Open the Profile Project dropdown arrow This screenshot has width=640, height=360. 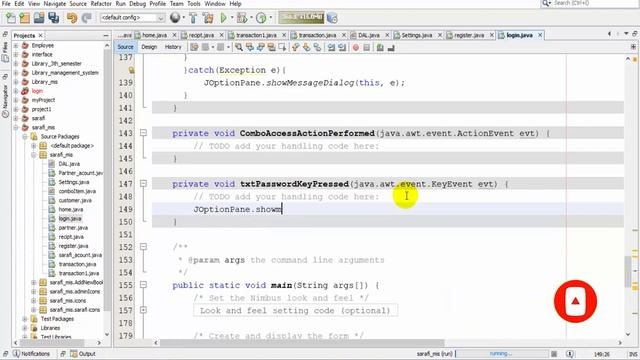[x=270, y=18]
